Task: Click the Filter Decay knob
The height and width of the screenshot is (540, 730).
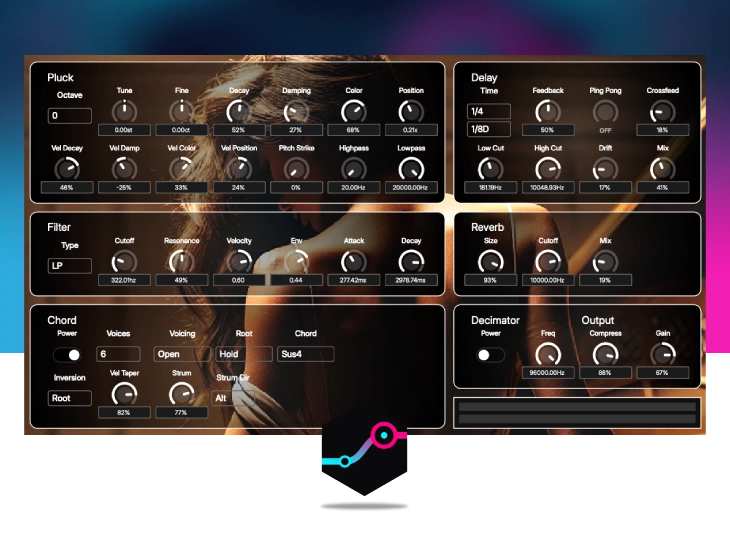Action: [411, 262]
